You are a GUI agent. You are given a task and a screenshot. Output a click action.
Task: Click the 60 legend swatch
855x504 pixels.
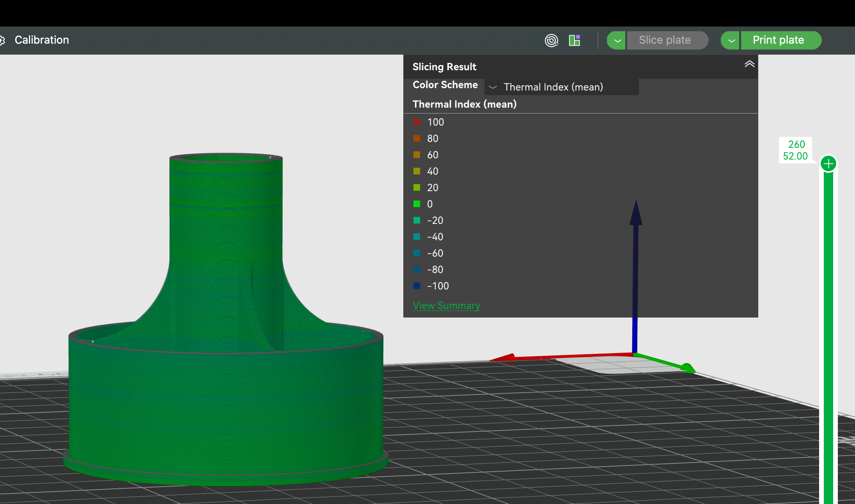click(x=417, y=155)
